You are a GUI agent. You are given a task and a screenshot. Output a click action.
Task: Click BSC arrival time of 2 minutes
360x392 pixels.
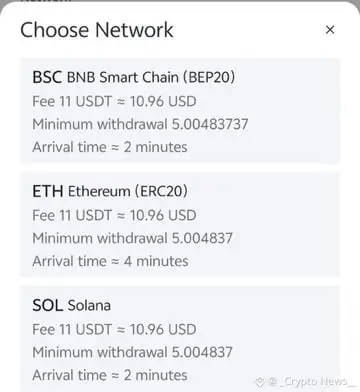110,147
